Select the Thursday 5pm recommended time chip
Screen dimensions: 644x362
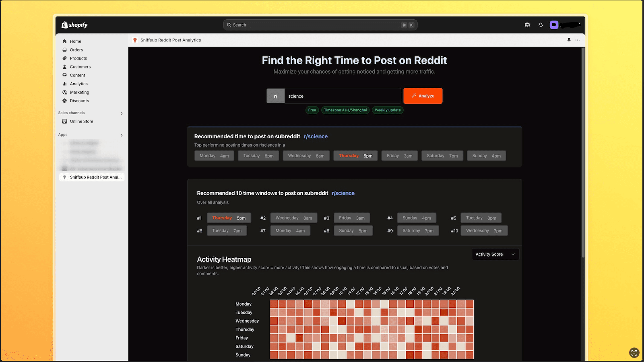click(355, 156)
